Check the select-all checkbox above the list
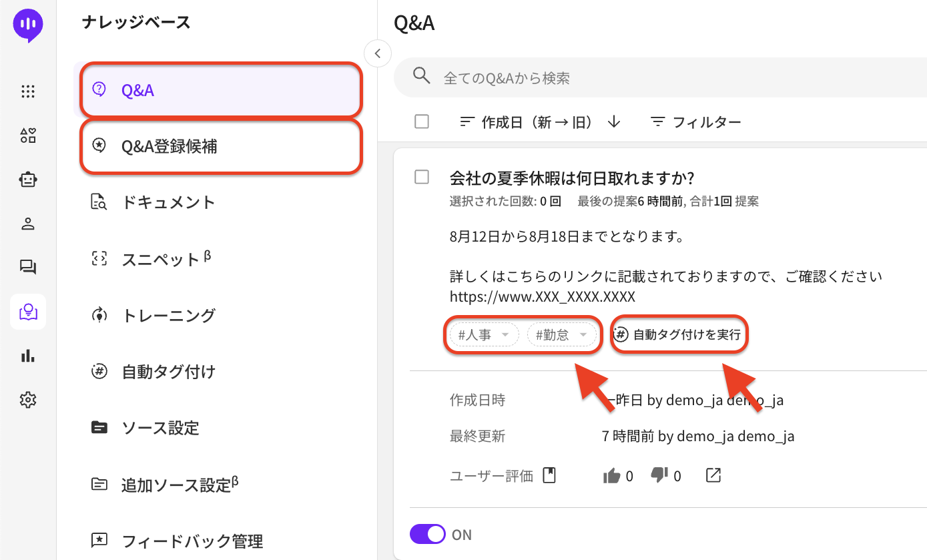 422,121
